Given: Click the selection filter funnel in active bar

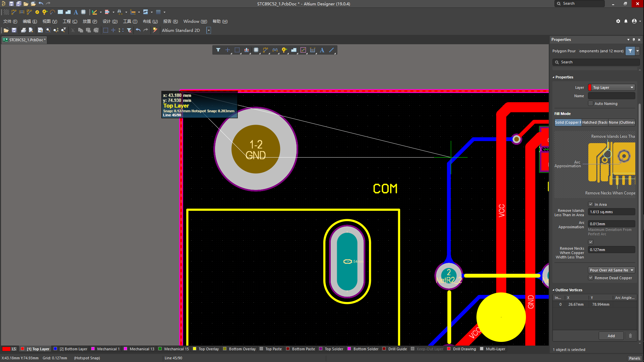Looking at the screenshot, I should (218, 50).
